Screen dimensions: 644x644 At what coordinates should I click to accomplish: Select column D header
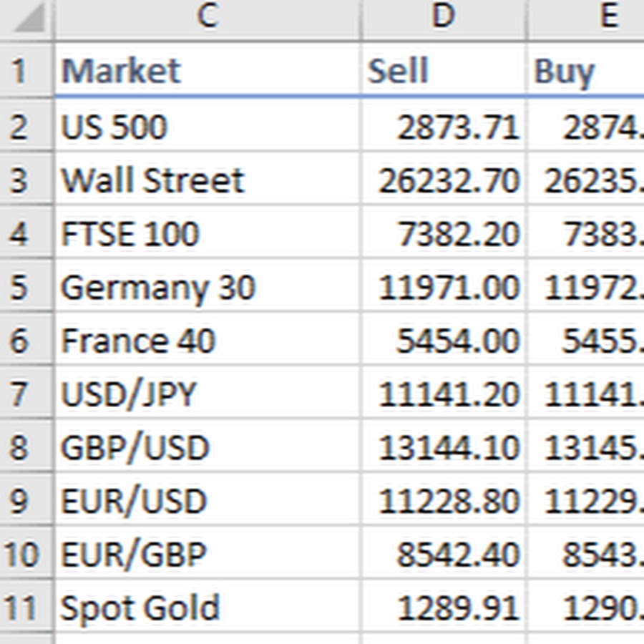[x=444, y=17]
